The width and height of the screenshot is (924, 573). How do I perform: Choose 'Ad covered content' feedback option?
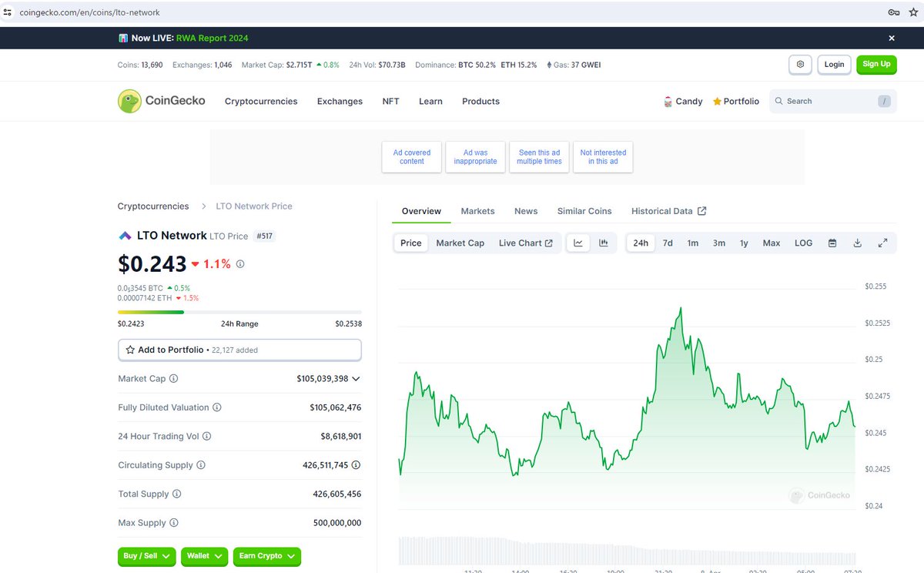coord(412,157)
